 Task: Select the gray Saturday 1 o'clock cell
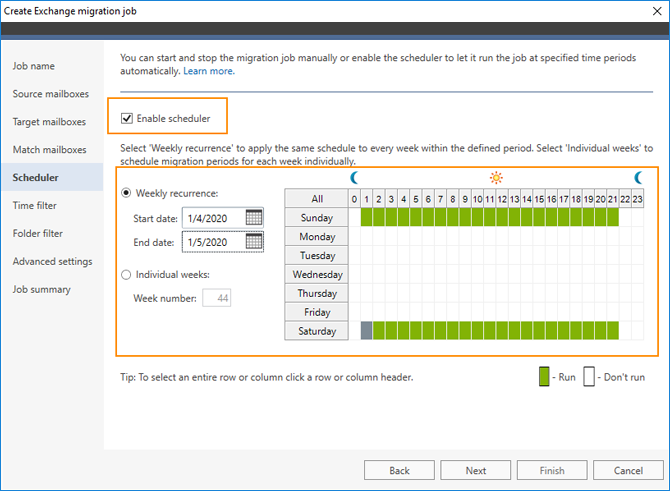tap(367, 331)
